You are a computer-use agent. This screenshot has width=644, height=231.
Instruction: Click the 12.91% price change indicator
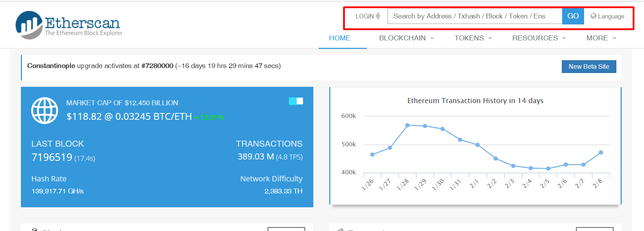pos(209,117)
